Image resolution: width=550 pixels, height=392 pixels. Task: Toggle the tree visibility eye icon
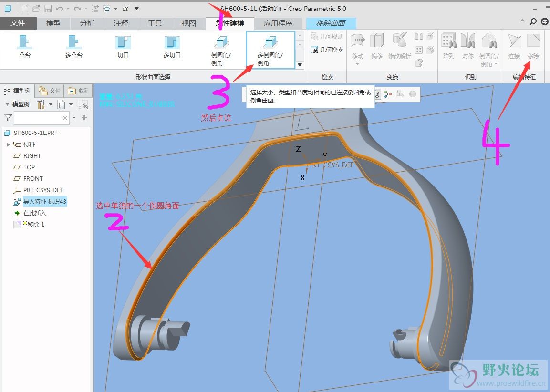[x=83, y=104]
